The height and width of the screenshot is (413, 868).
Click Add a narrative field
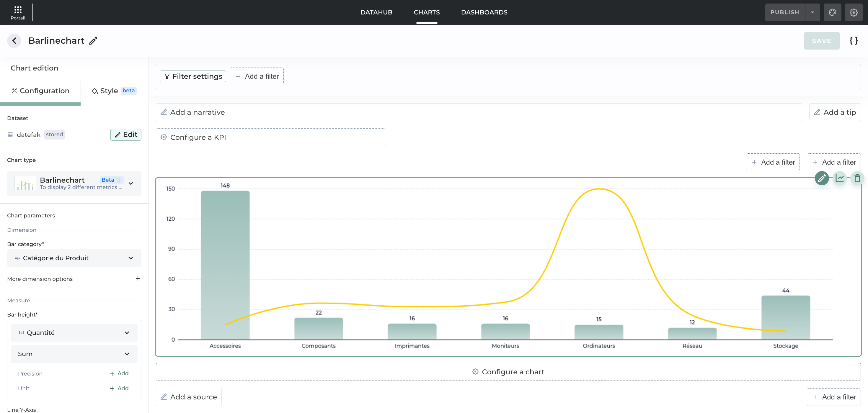pos(479,112)
